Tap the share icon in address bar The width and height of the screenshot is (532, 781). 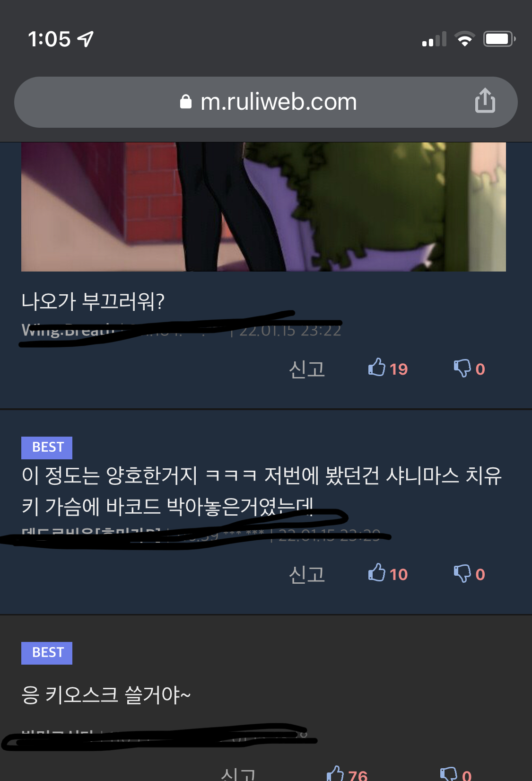(x=485, y=101)
